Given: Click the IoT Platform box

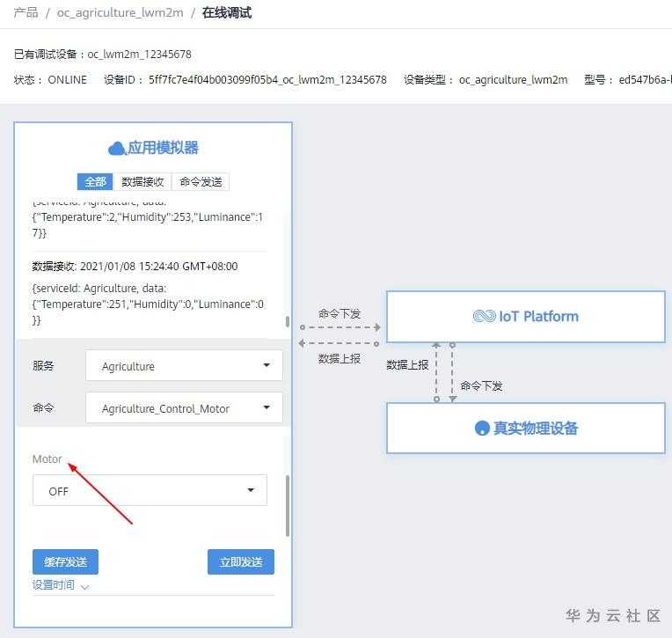Looking at the screenshot, I should tap(526, 317).
